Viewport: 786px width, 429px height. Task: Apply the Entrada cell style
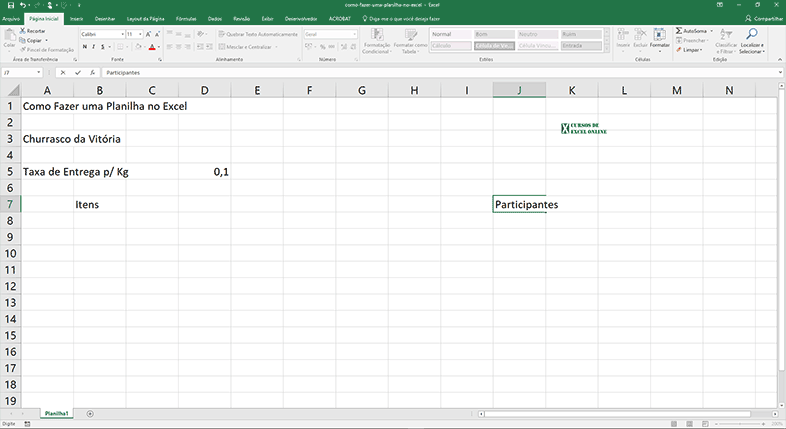click(581, 46)
